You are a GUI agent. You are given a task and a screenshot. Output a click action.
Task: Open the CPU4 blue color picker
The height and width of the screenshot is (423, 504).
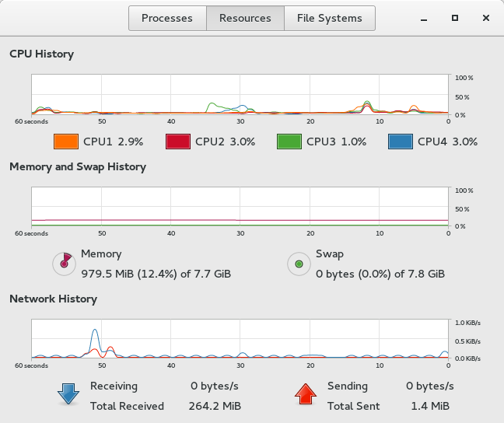point(401,142)
